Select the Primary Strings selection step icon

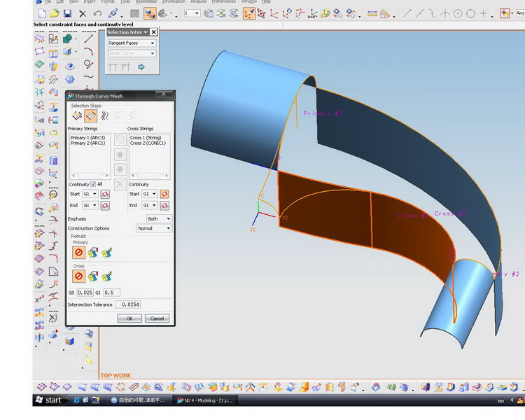77,116
